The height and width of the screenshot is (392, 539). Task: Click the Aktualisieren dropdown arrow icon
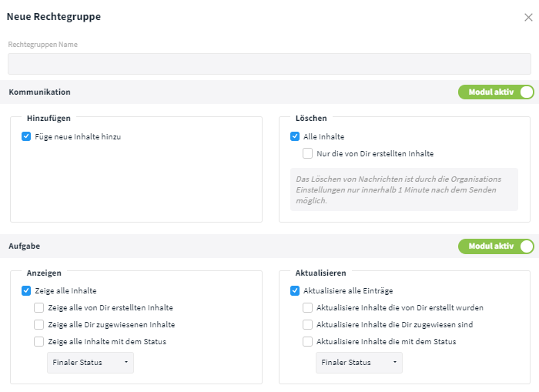tap(394, 362)
